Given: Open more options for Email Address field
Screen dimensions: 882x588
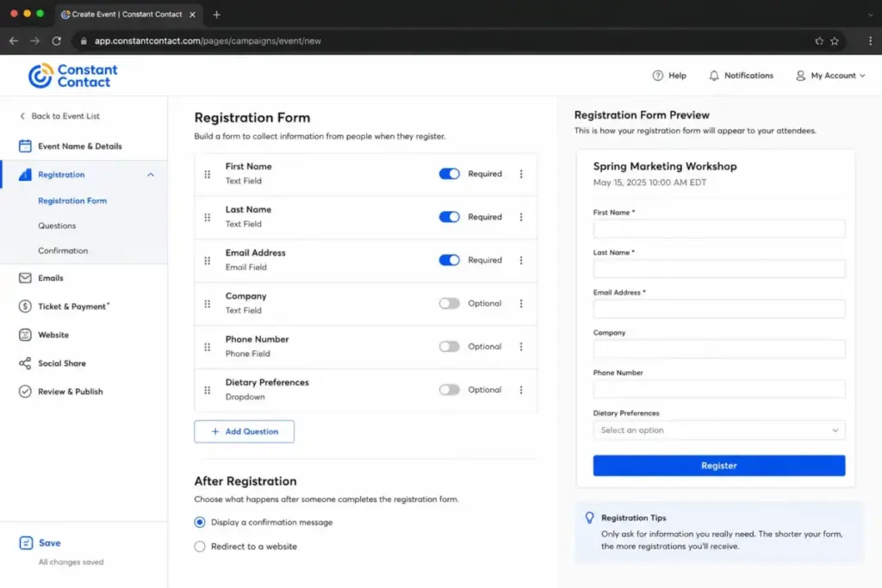Looking at the screenshot, I should click(x=521, y=260).
